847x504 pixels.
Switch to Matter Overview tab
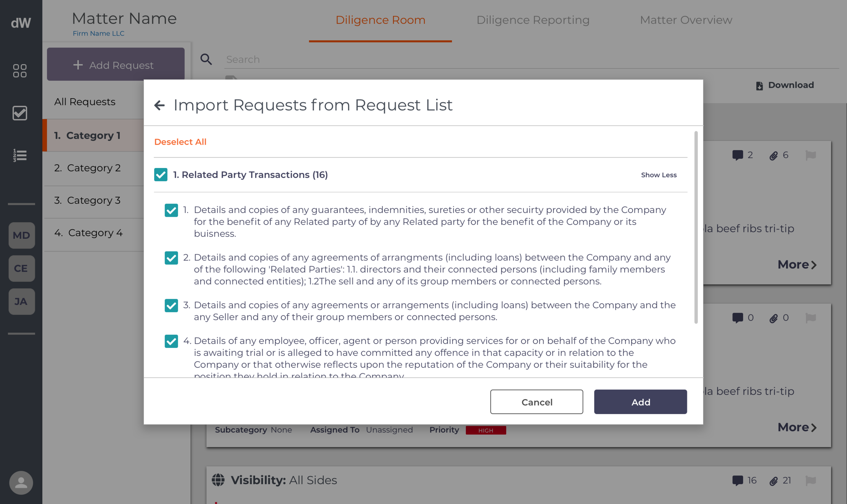[686, 20]
